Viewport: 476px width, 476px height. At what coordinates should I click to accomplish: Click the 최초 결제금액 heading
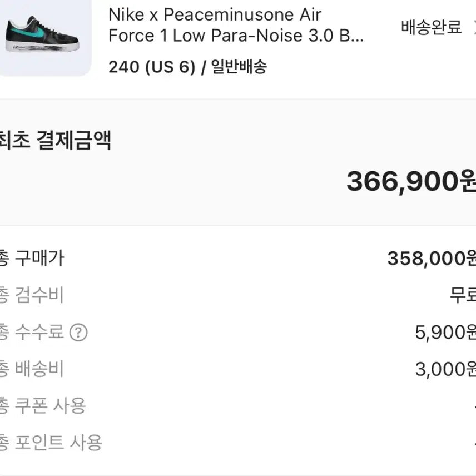tap(56, 140)
